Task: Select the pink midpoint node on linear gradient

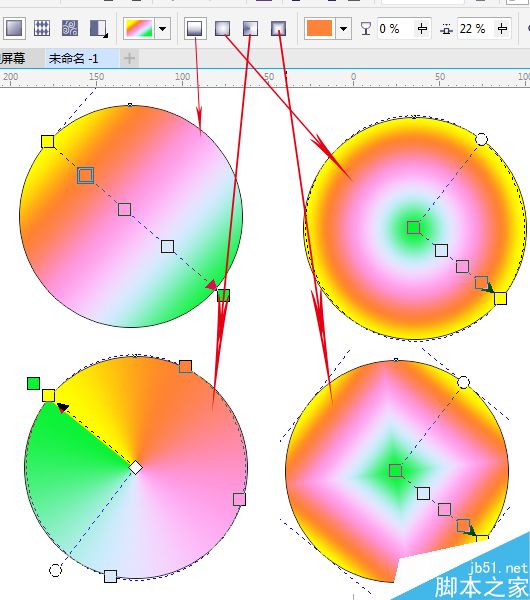Action: tap(124, 210)
